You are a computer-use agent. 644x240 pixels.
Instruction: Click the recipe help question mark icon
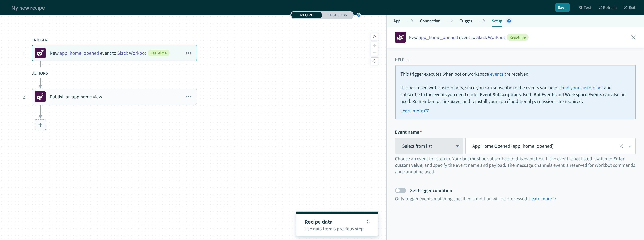(x=358, y=15)
